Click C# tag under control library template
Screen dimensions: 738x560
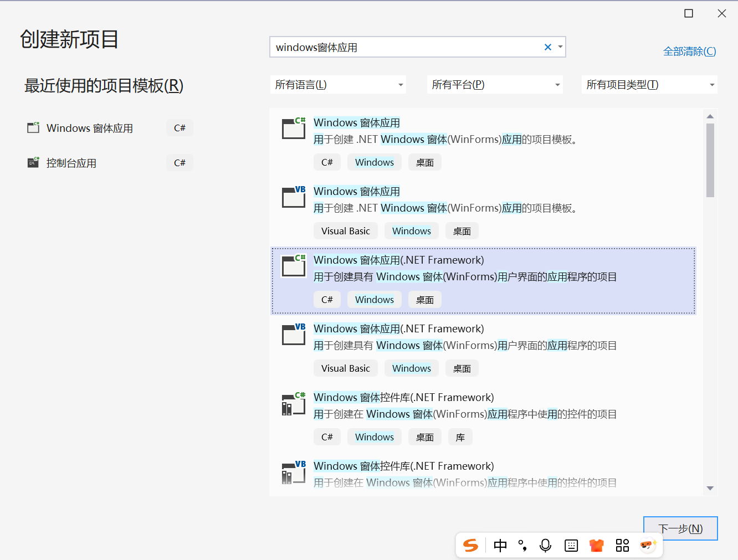pos(327,437)
